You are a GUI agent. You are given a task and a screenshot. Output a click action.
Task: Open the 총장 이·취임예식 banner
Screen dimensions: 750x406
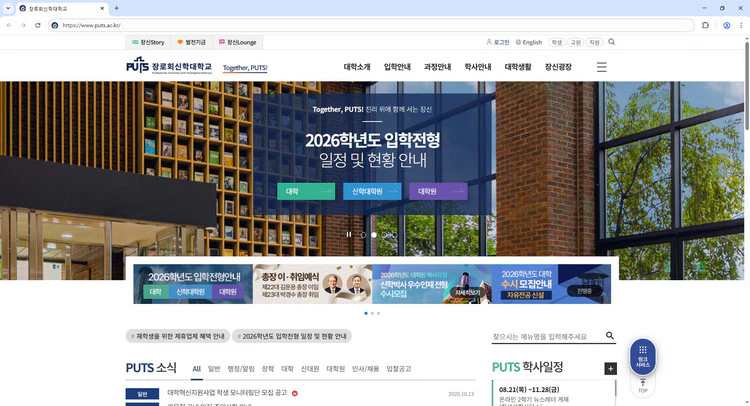click(312, 284)
